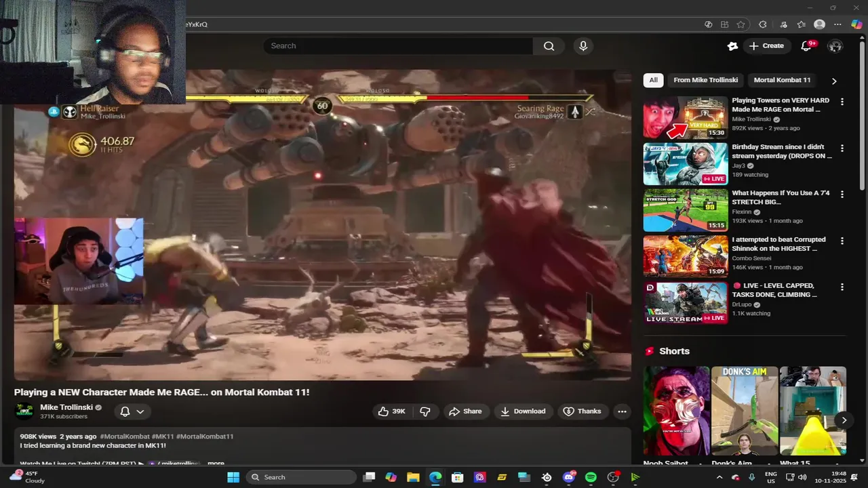Open options for 'Birthday Stream' video
Image resolution: width=868 pixels, height=488 pixels.
point(842,148)
